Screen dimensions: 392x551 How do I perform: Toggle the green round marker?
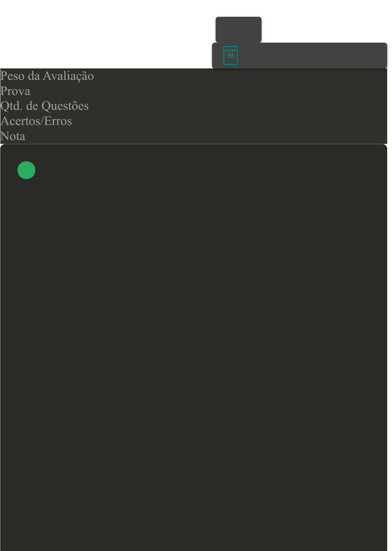26,170
